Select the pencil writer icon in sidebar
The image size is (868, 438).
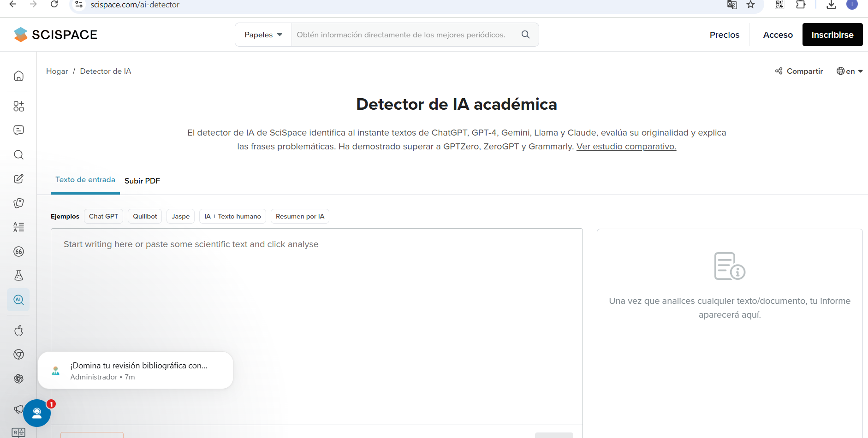coord(18,179)
